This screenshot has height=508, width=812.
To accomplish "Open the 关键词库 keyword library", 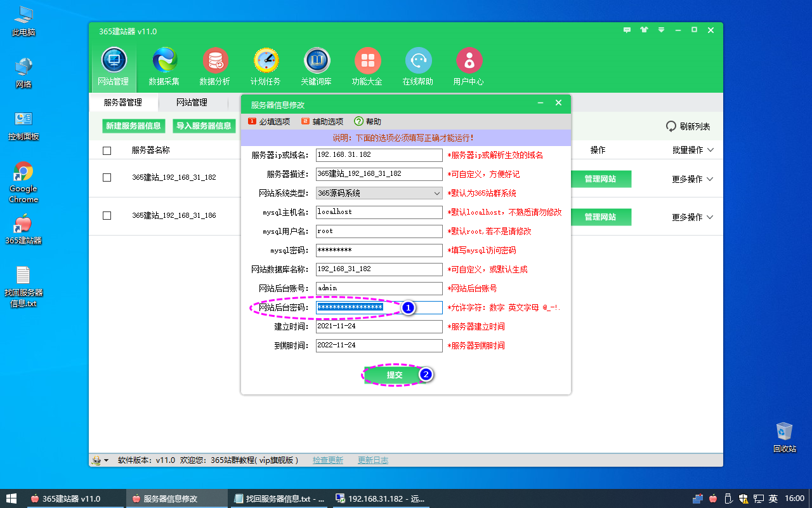I will click(317, 67).
